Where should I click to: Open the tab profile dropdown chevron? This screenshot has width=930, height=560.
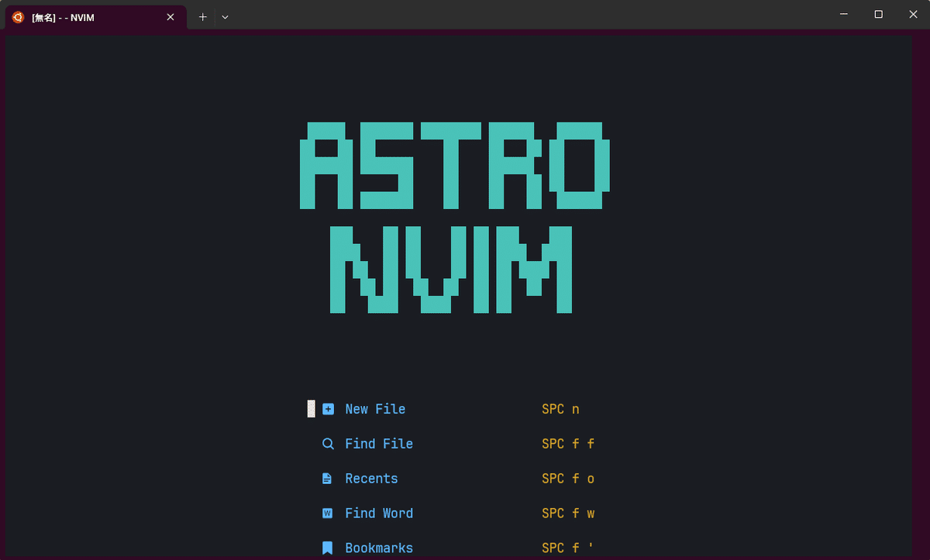click(x=225, y=17)
